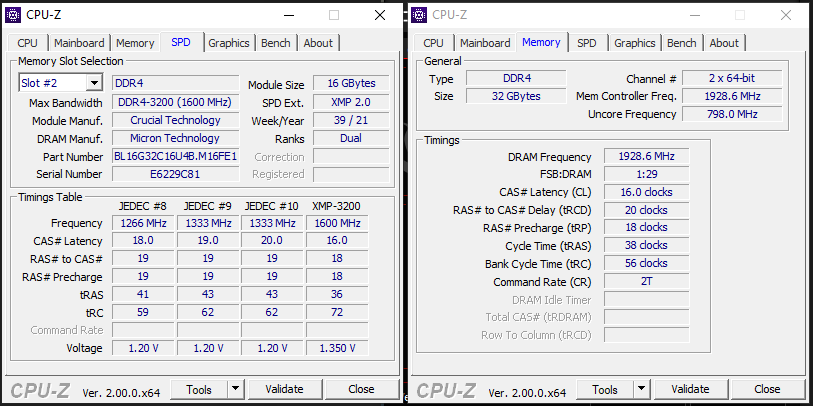Click the CAS# Latency value 16.0 clocks
The image size is (813, 406).
point(647,192)
